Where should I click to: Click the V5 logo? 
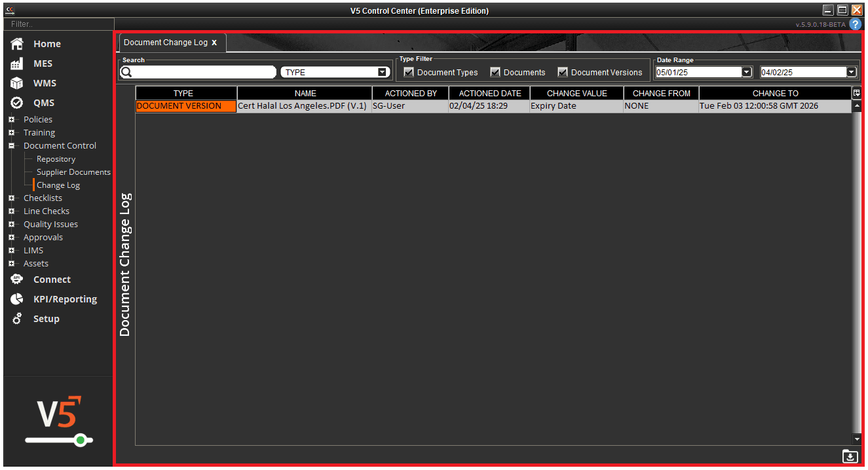click(x=59, y=412)
